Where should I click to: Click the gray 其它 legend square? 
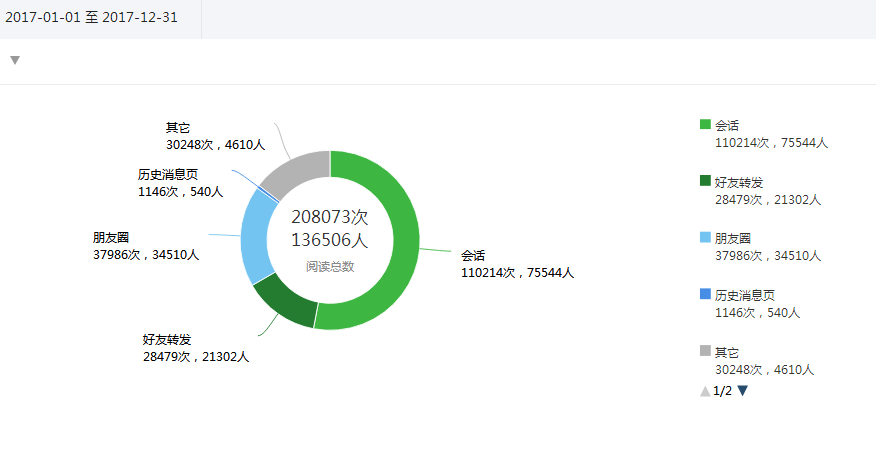(x=705, y=351)
